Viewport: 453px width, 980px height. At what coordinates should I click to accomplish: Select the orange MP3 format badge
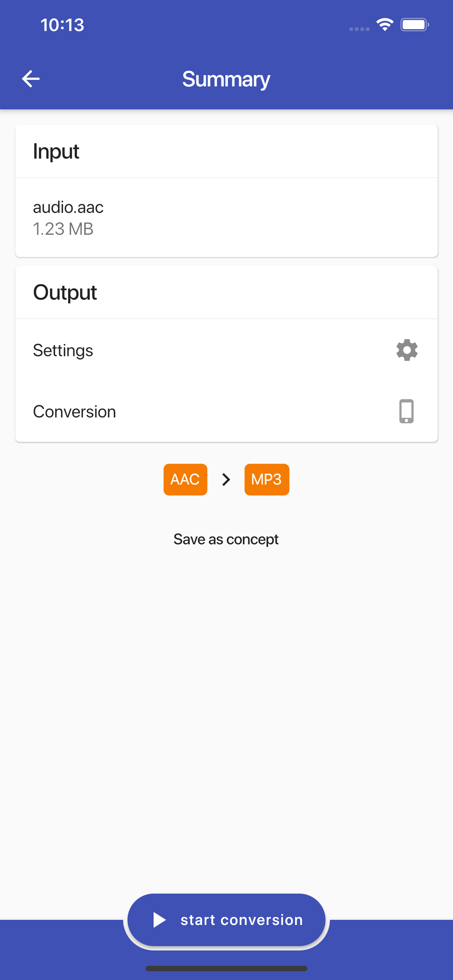pos(267,479)
